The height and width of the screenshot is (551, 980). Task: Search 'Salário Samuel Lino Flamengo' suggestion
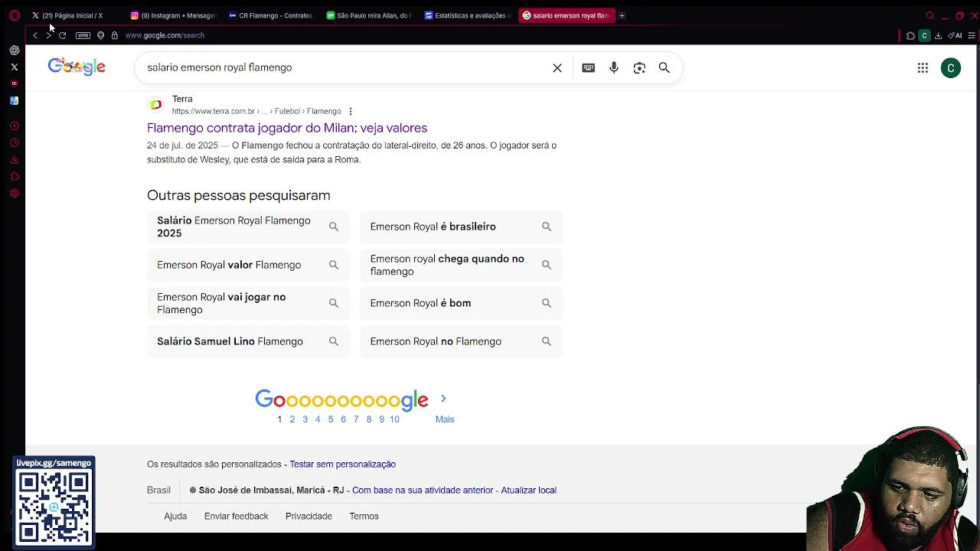[x=248, y=341]
